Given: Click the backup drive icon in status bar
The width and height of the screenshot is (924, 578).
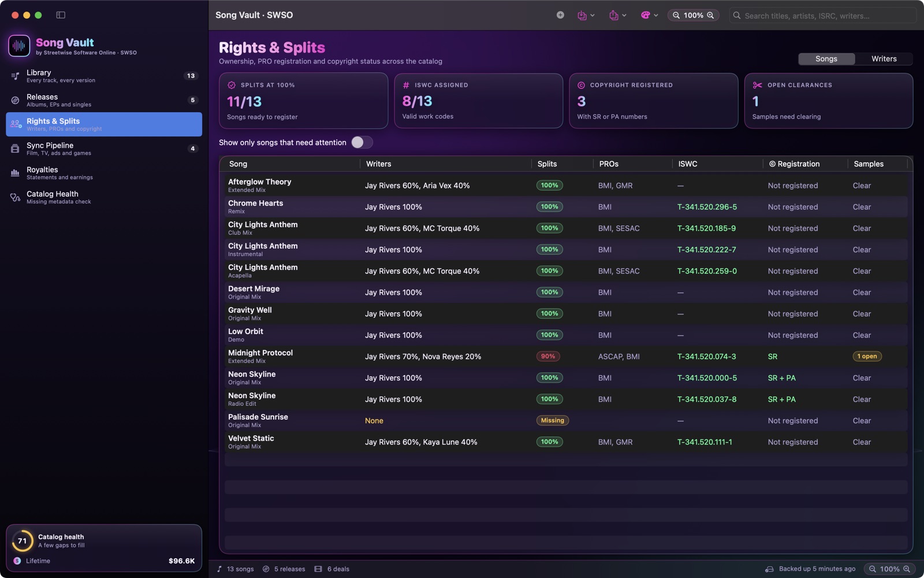Looking at the screenshot, I should (x=769, y=569).
